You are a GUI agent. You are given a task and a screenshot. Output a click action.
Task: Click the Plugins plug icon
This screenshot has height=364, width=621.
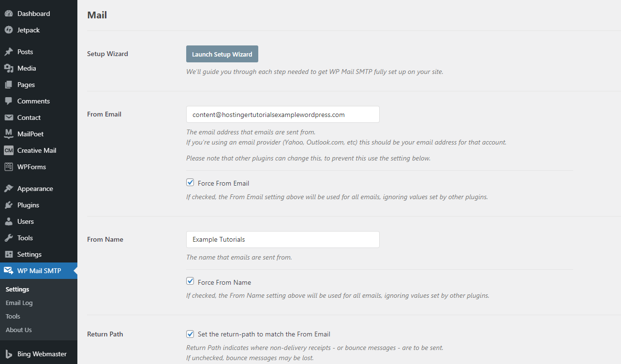(x=9, y=205)
